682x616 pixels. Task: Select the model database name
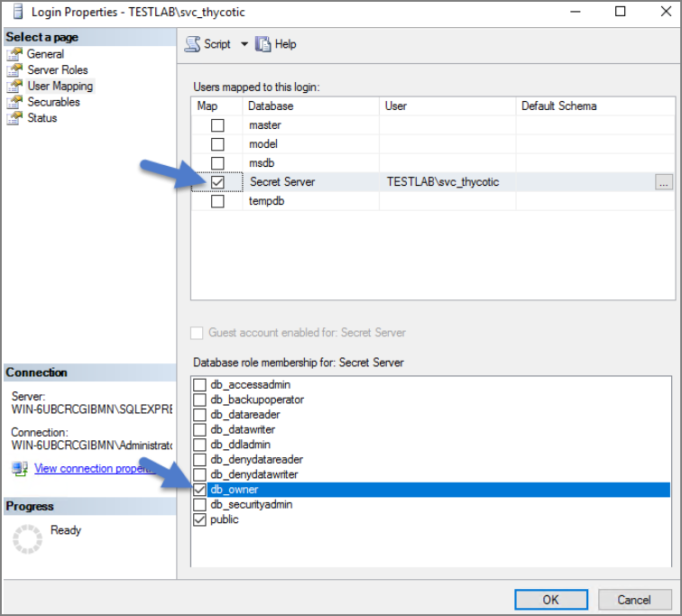[263, 144]
